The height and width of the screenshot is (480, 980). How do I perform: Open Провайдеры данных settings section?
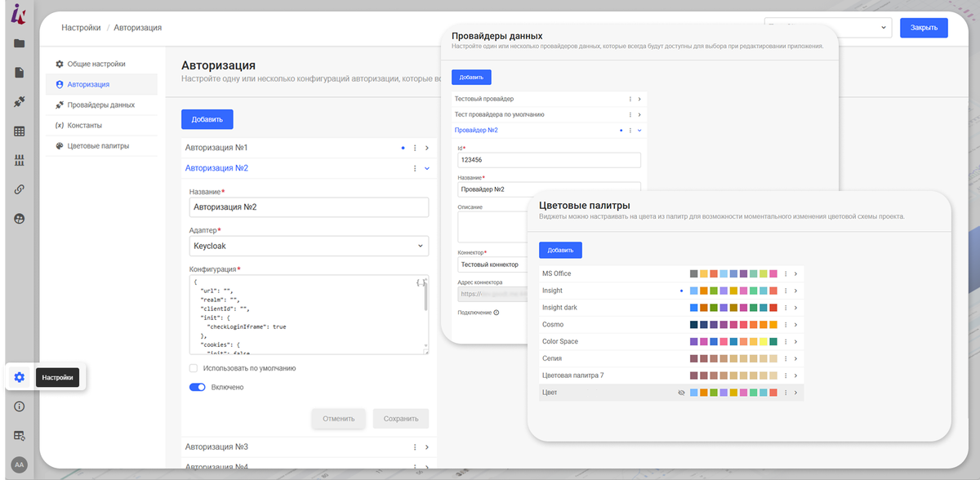tap(101, 105)
